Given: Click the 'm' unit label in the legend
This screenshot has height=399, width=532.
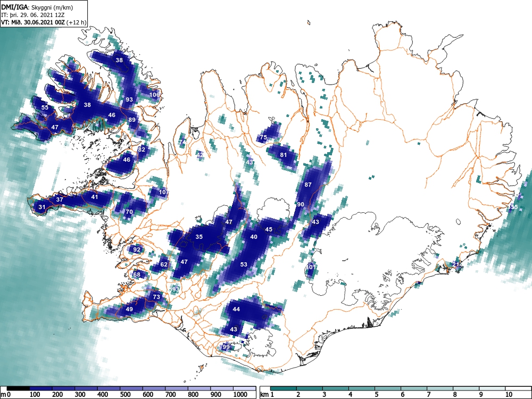Looking at the screenshot, I should click(x=3, y=395).
